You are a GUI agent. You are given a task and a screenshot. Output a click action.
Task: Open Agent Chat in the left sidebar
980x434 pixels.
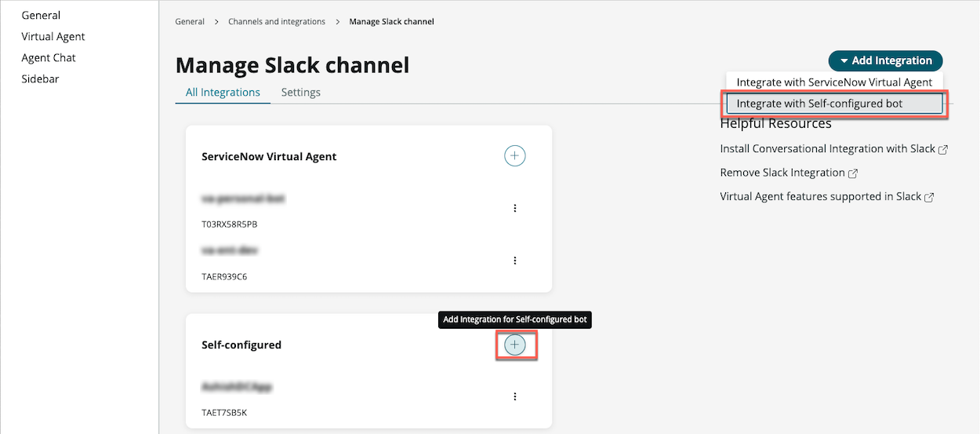(49, 57)
